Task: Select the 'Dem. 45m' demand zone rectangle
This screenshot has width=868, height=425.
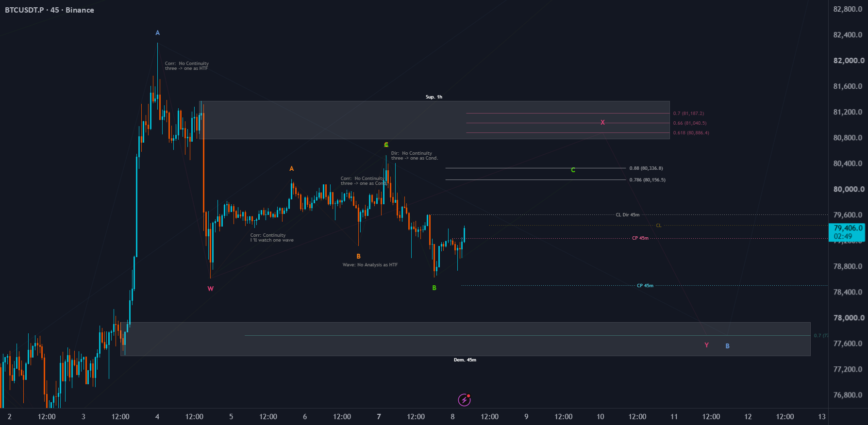Action: [465, 339]
